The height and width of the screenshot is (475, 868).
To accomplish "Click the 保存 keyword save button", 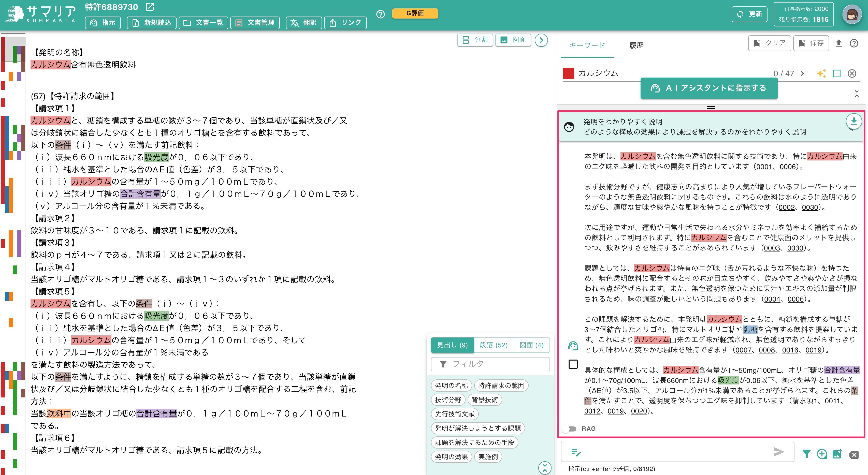I will [811, 43].
